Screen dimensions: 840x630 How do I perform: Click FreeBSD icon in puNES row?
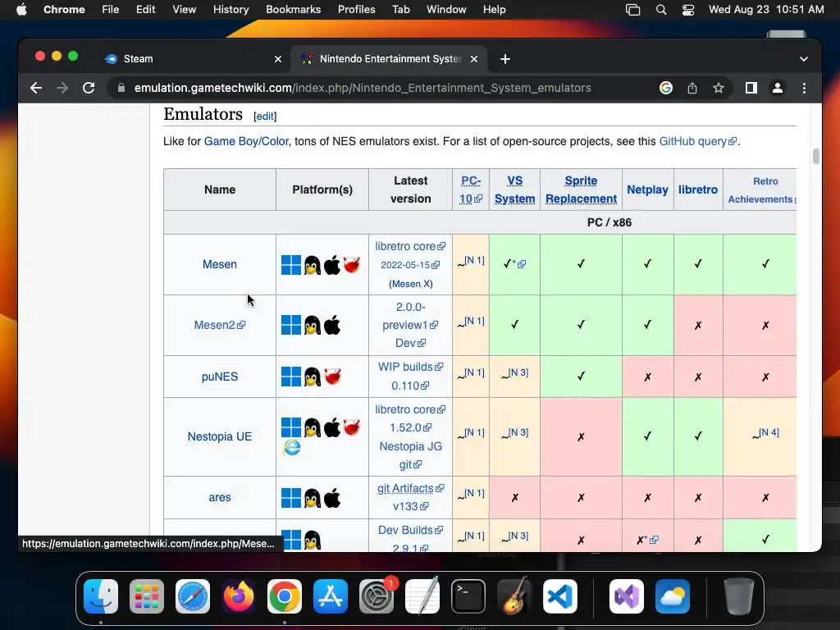point(333,376)
